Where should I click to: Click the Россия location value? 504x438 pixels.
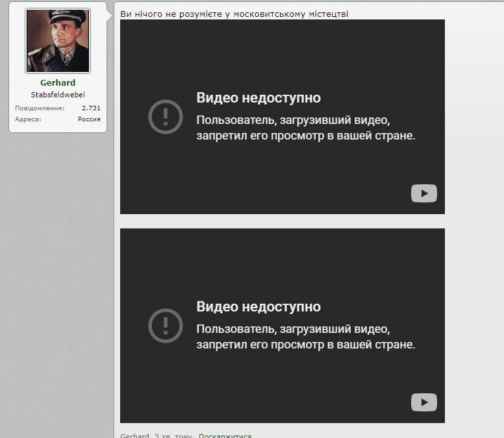(x=89, y=119)
